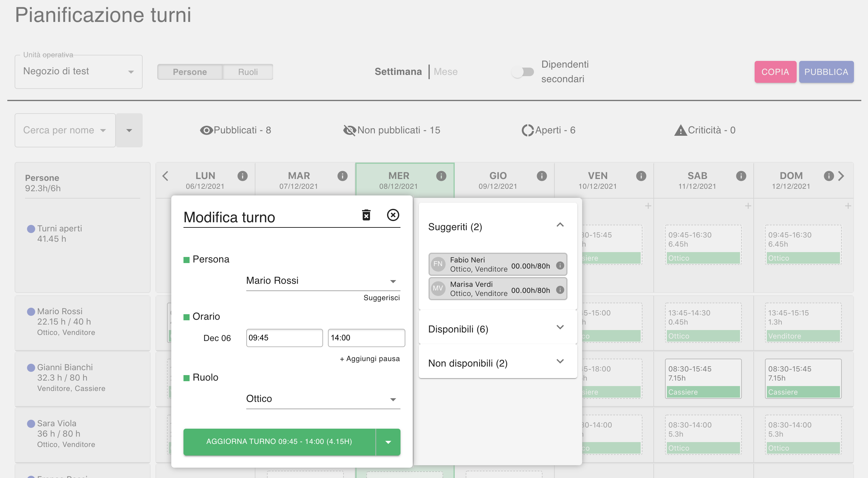Click Sara Viola purple color dot
Image resolution: width=868 pixels, height=478 pixels.
point(31,424)
